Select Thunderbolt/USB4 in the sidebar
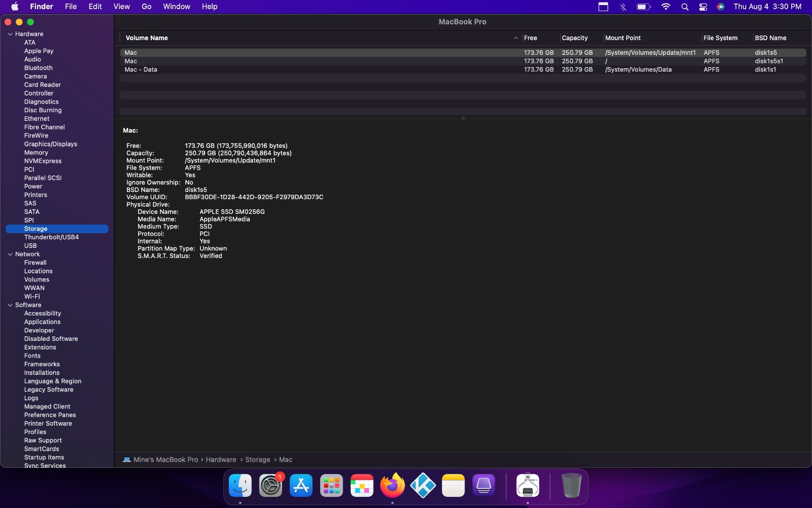This screenshot has height=508, width=812. pyautogui.click(x=51, y=237)
